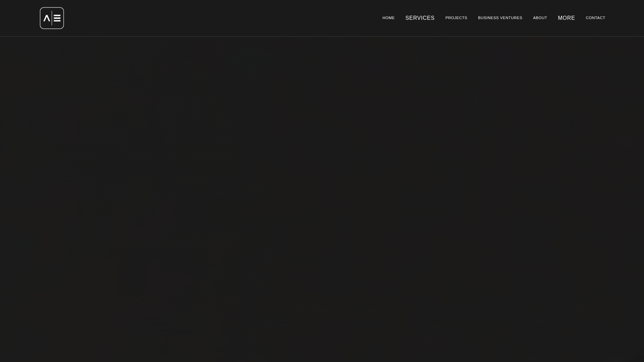Click the vertical divider inside the logo
This screenshot has height=362, width=644.
tap(52, 18)
